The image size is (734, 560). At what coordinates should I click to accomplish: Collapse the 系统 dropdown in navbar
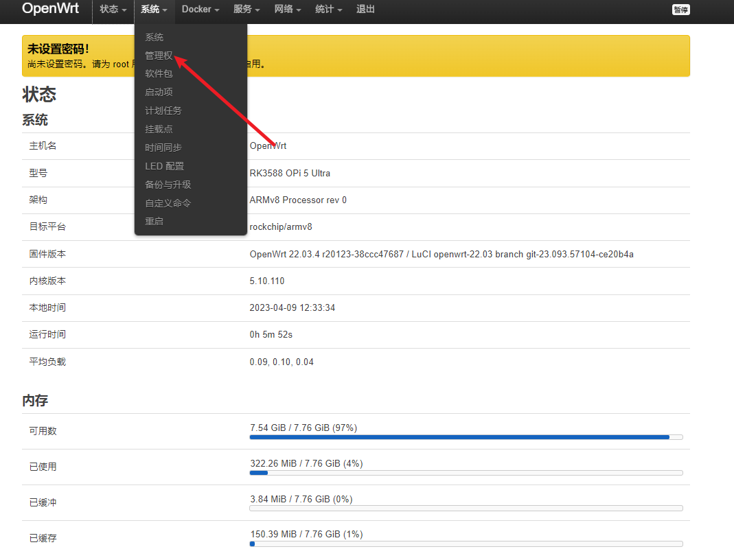pos(154,10)
